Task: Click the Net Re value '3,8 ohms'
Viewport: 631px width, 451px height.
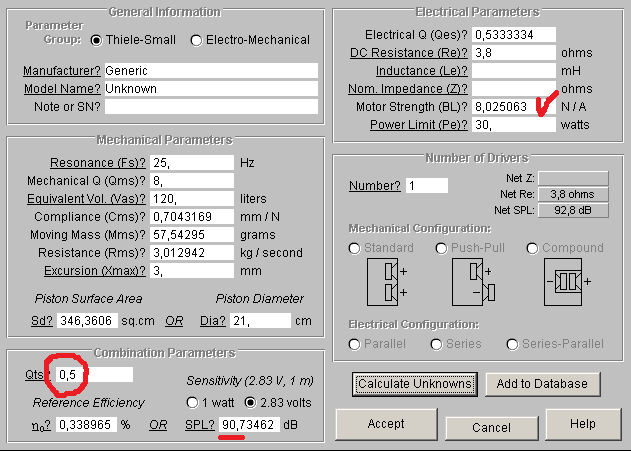Action: [x=573, y=194]
